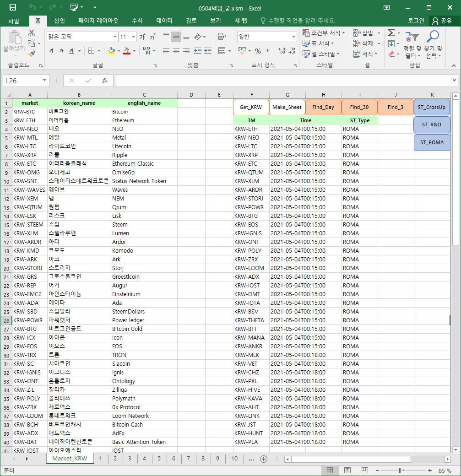461x476 pixels.
Task: Wrap text using the wrap icon
Action: point(222,37)
